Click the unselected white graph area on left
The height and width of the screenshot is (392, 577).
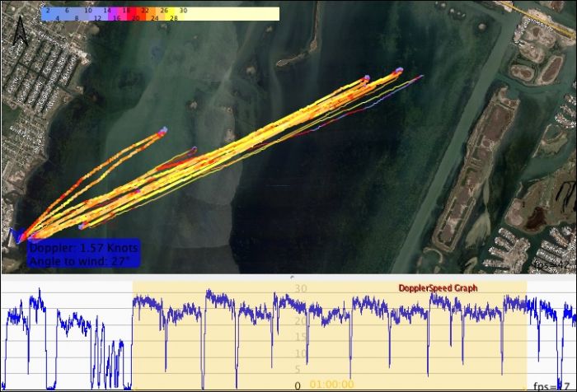[x=66, y=346]
